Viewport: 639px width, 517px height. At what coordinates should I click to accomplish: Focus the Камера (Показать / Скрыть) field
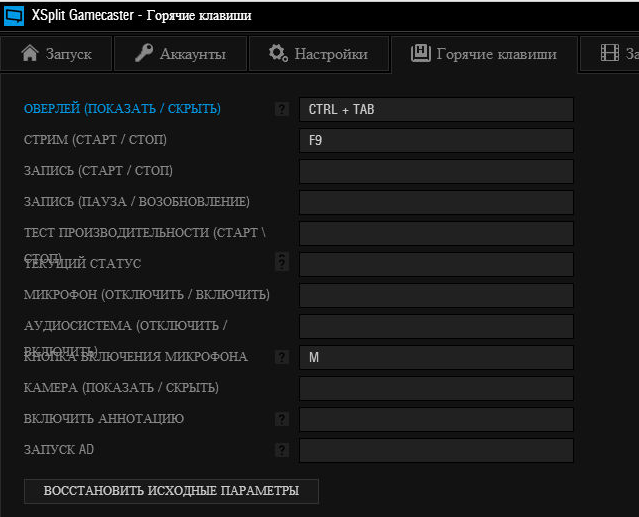coord(436,388)
